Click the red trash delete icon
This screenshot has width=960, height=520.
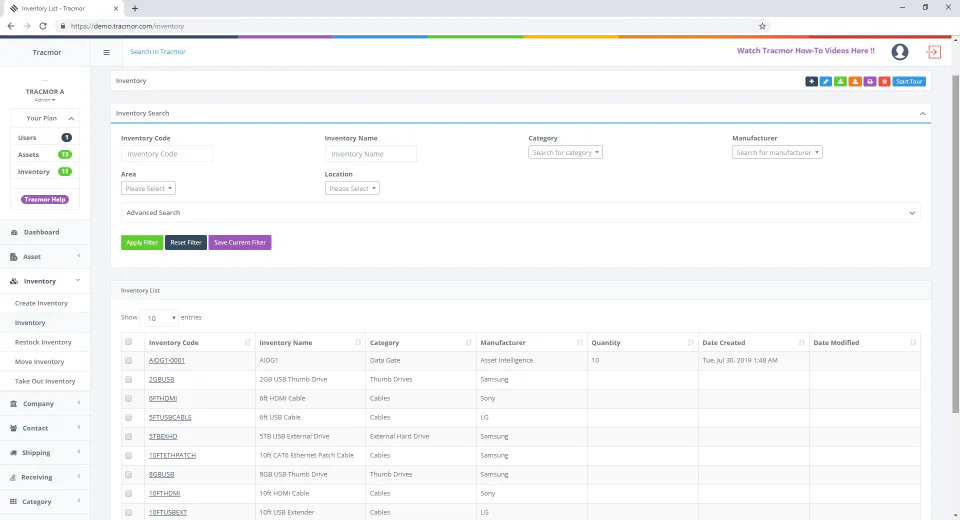click(884, 81)
